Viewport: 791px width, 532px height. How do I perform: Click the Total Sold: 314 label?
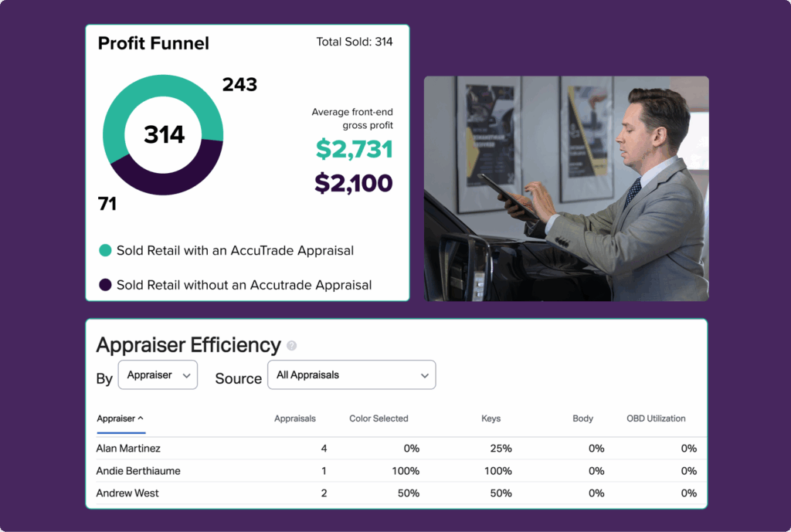coord(354,42)
